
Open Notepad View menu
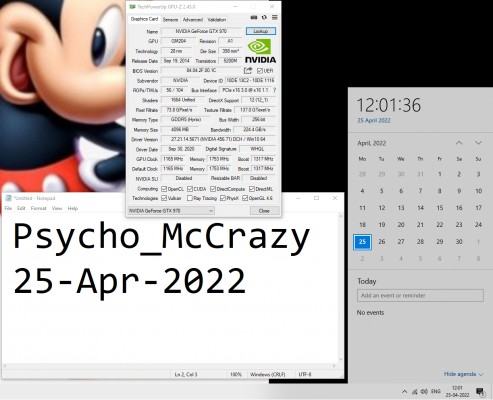tap(57, 208)
